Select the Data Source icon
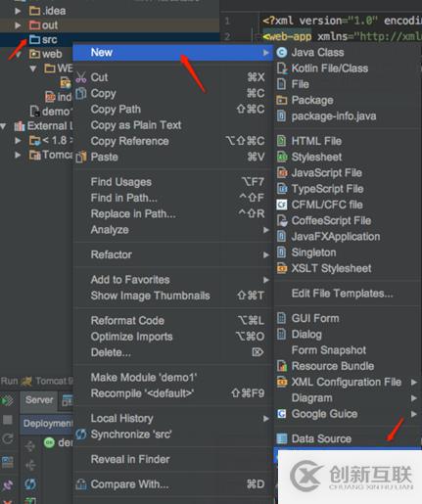The height and width of the screenshot is (504, 422). click(x=282, y=438)
